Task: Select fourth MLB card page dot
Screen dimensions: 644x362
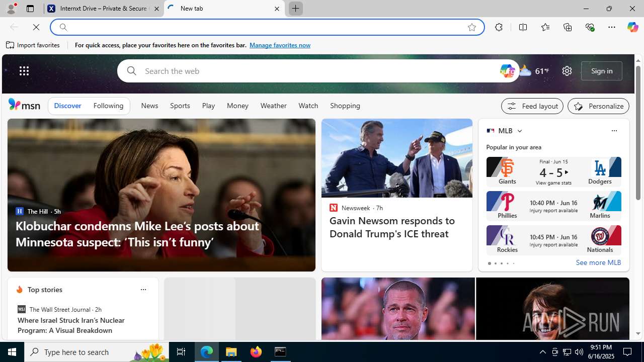Action: tap(507, 263)
